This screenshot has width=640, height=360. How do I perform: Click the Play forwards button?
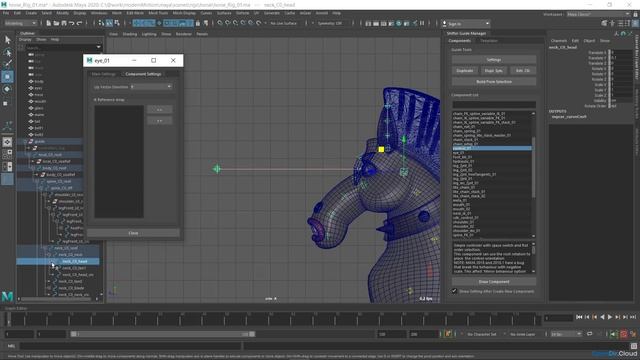pos(610,317)
